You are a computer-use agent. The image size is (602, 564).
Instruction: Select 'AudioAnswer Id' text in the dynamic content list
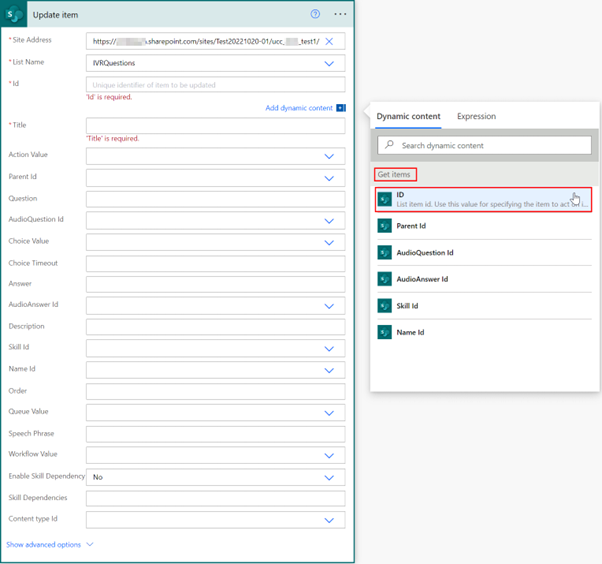422,279
